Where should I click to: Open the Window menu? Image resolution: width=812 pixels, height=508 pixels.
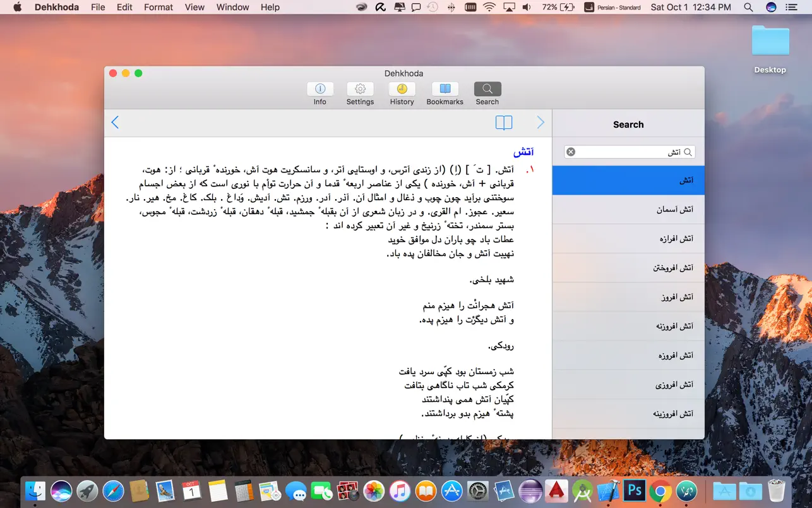click(232, 7)
